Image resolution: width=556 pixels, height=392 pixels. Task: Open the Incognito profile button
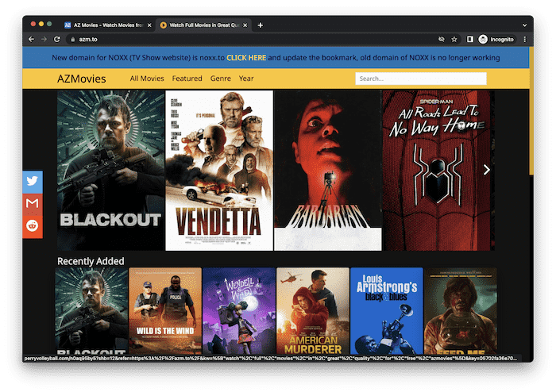pos(496,40)
